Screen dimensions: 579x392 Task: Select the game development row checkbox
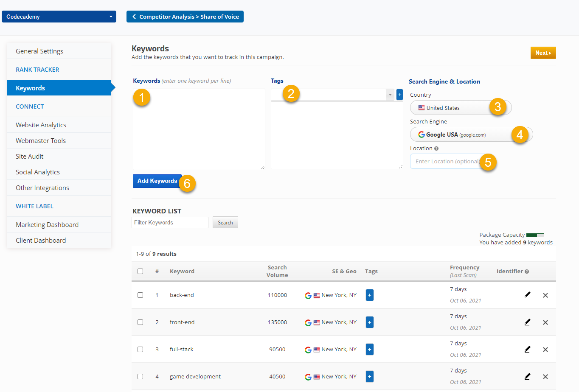141,377
